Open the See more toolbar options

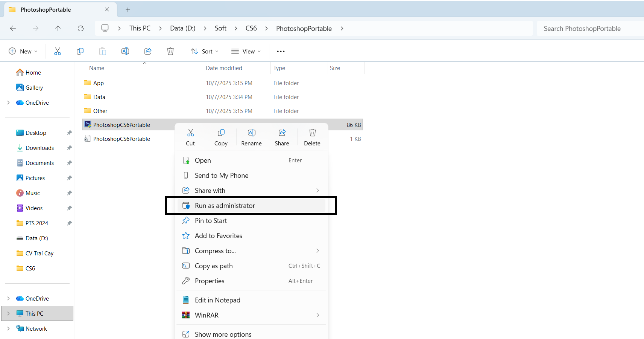pyautogui.click(x=281, y=52)
